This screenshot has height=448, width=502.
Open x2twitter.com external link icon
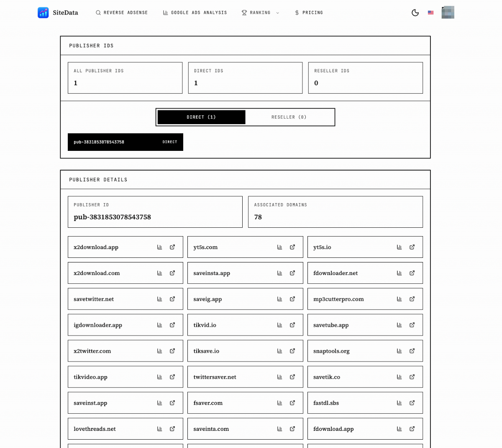(172, 351)
